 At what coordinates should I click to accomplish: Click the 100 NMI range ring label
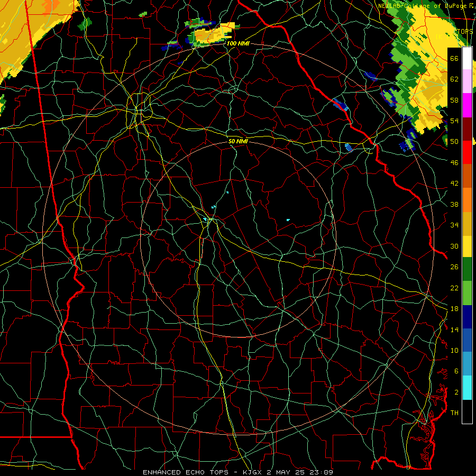(x=237, y=43)
